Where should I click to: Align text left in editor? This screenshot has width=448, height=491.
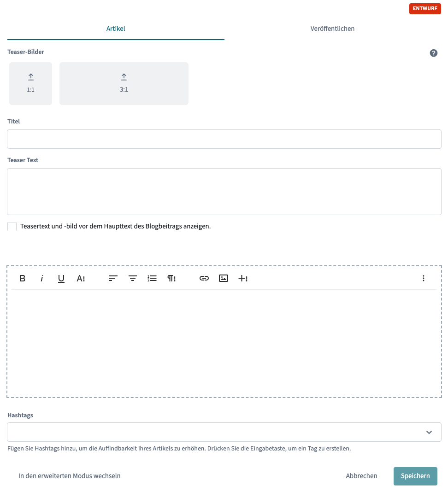coord(113,278)
